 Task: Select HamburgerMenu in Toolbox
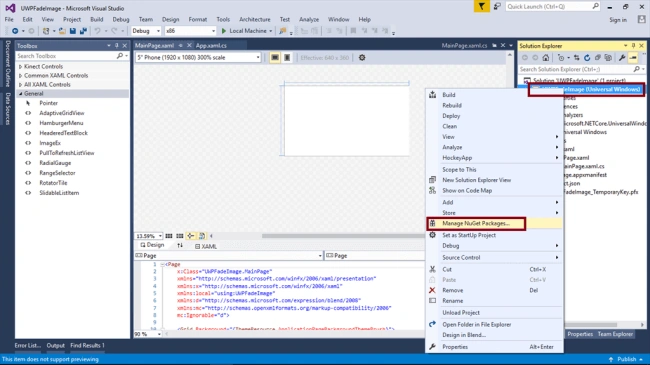[x=61, y=123]
